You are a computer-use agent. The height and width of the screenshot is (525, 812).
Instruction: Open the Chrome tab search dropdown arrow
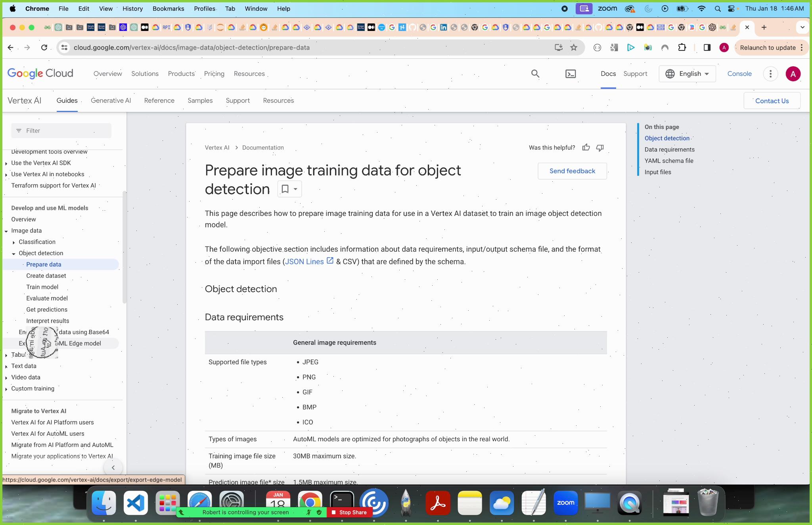pyautogui.click(x=802, y=27)
